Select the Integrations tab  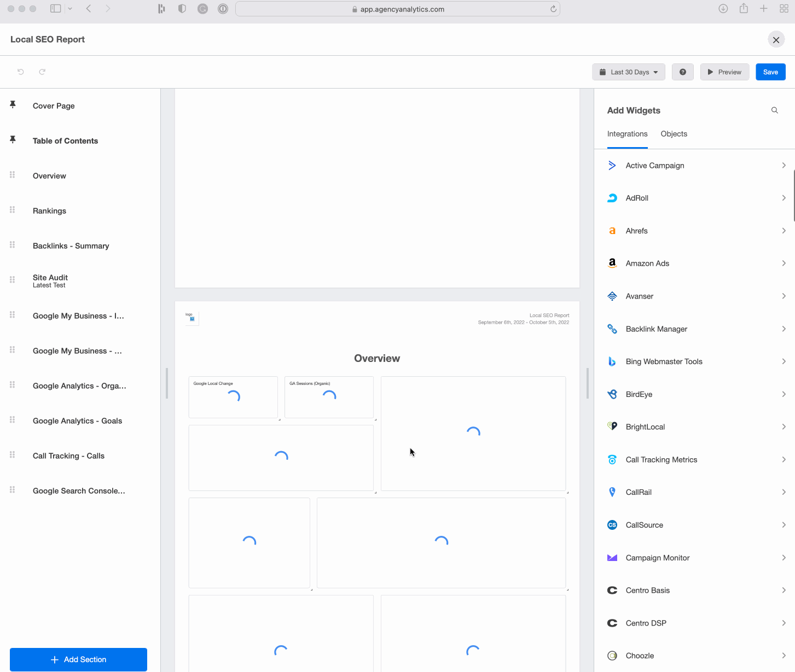pos(627,134)
